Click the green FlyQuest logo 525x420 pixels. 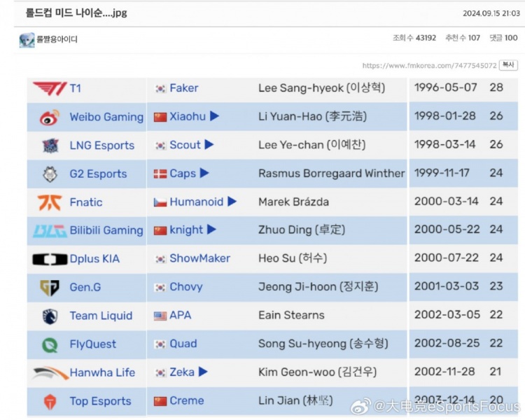pos(50,345)
